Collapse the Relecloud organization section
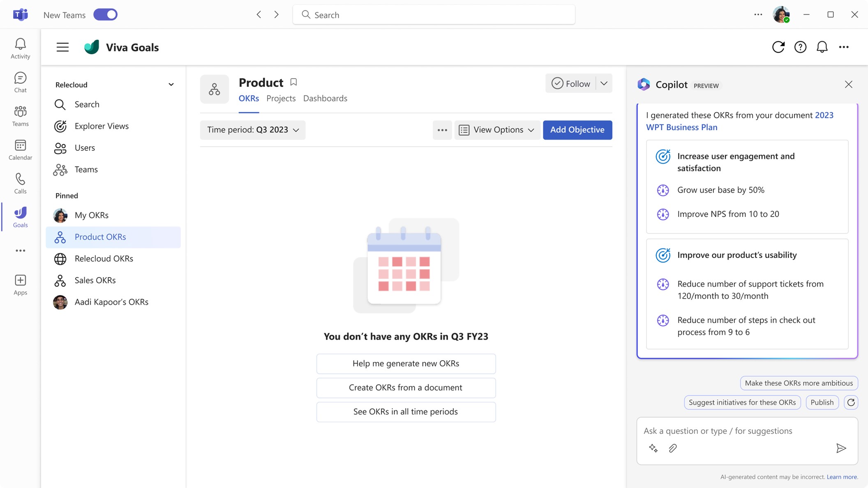The width and height of the screenshot is (868, 488). [171, 84]
